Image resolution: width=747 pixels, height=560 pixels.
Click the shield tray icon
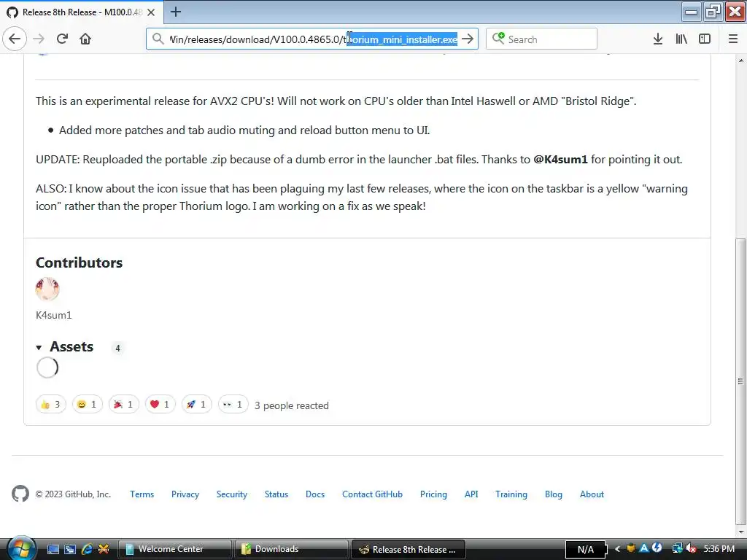coord(631,548)
